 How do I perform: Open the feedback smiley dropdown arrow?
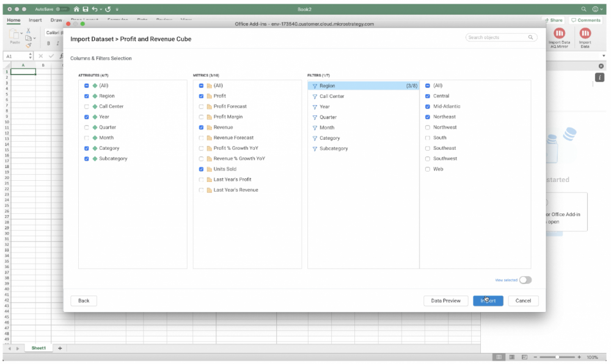coord(602,9)
